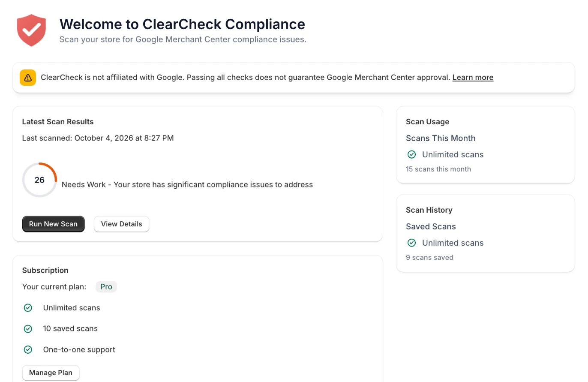
Task: Click the ClearCheck red shield logo
Action: (31, 30)
